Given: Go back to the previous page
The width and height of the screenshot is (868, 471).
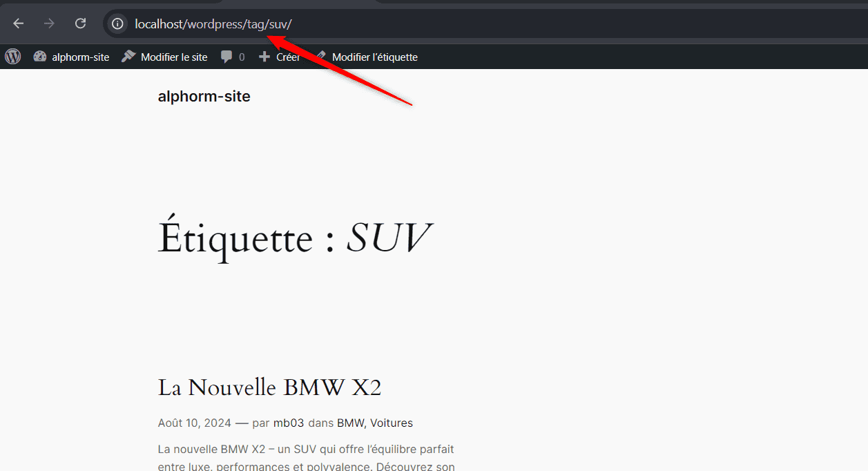Looking at the screenshot, I should (x=19, y=23).
